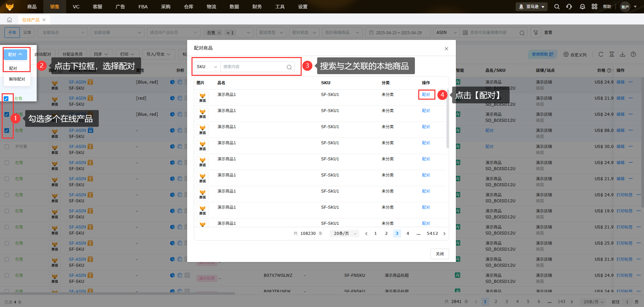The height and width of the screenshot is (307, 644).
Task: Open the help question mark icon
Action: point(633,54)
